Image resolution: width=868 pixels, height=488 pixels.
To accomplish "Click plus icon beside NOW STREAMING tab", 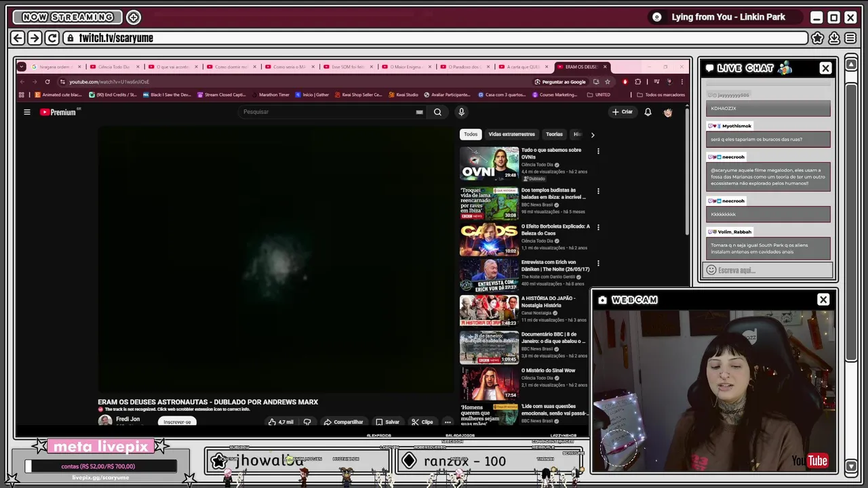I will (x=134, y=17).
